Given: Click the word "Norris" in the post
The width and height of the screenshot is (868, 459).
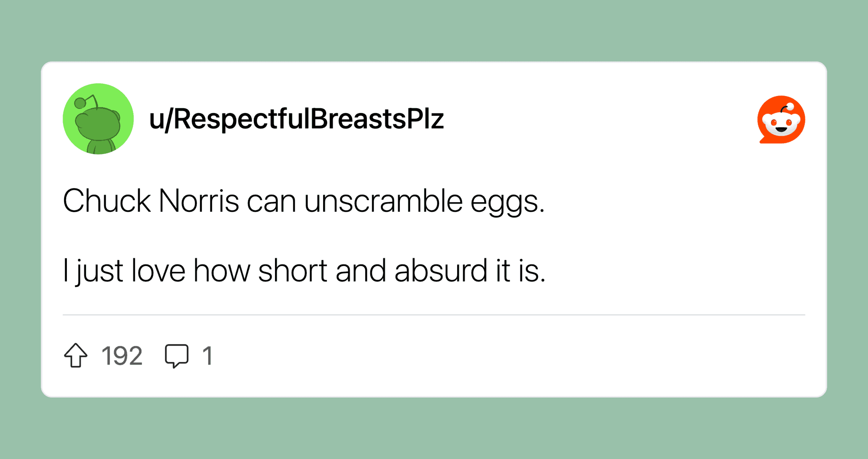Looking at the screenshot, I should click(199, 201).
